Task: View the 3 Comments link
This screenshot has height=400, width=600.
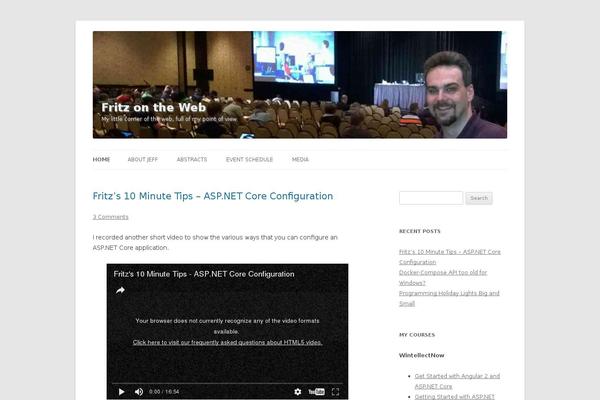Action: [111, 217]
